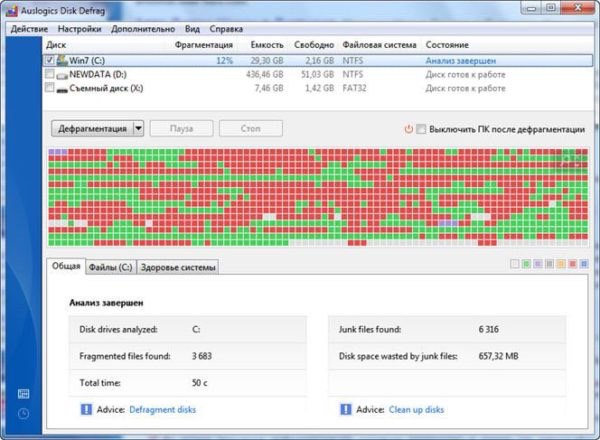Click the green legend square above the report

click(526, 264)
